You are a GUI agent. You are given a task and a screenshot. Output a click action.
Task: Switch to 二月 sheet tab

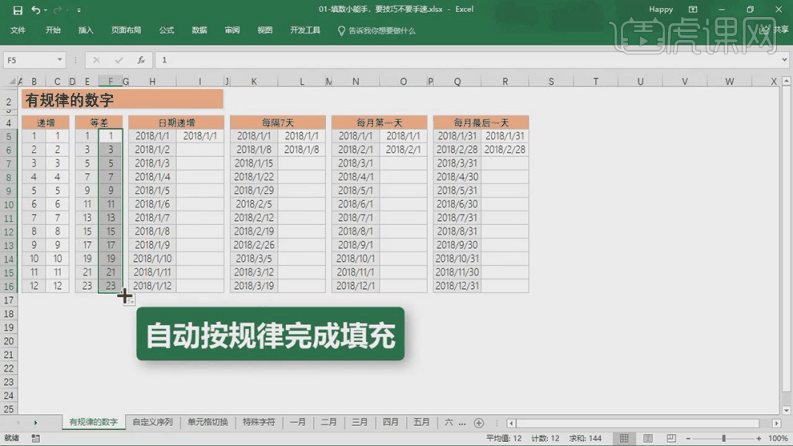329,422
